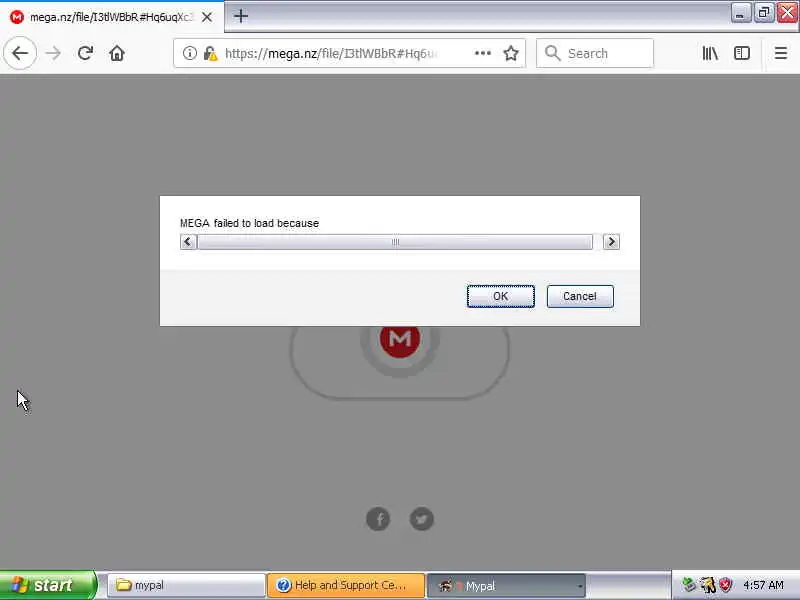Viewport: 800px width, 600px height.
Task: Minimize the browser window
Action: 740,13
